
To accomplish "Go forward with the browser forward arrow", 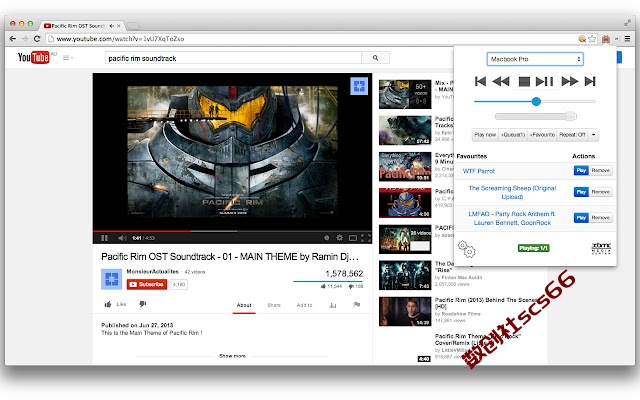I will (x=24, y=39).
